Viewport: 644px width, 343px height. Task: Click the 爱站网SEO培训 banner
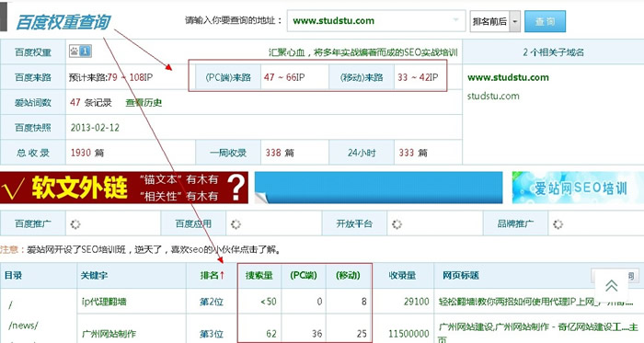(x=578, y=188)
